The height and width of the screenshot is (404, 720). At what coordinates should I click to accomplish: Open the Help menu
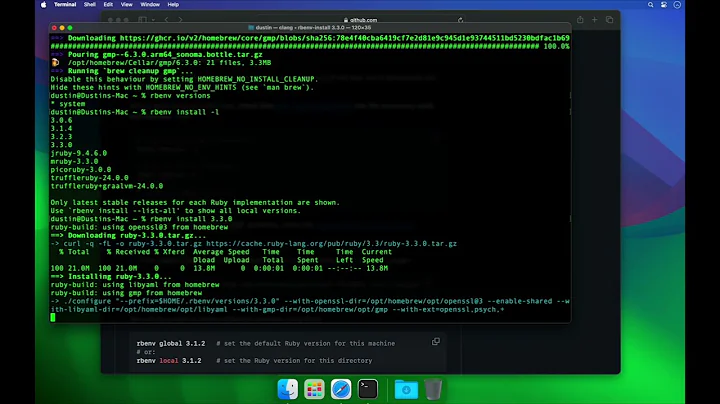pyautogui.click(x=173, y=5)
